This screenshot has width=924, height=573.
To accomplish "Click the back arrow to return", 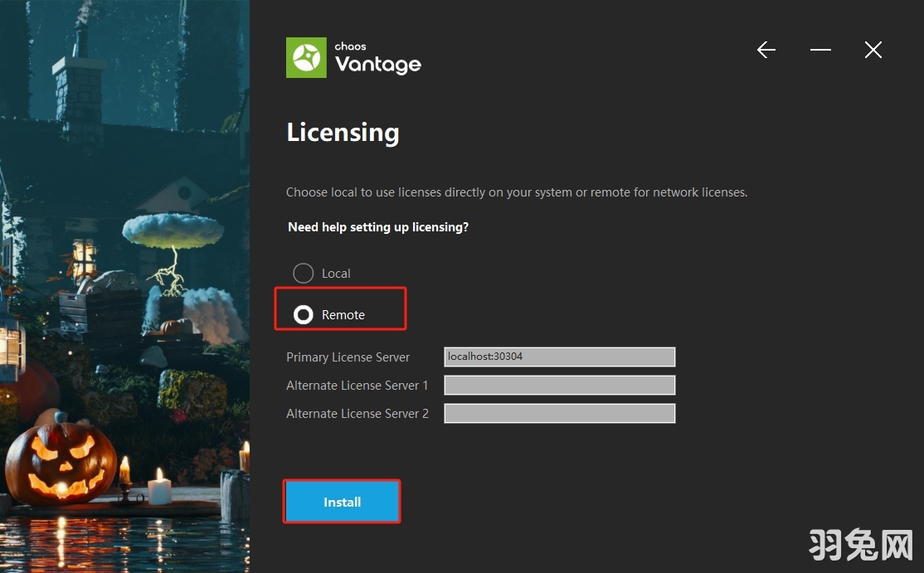I will [x=766, y=50].
